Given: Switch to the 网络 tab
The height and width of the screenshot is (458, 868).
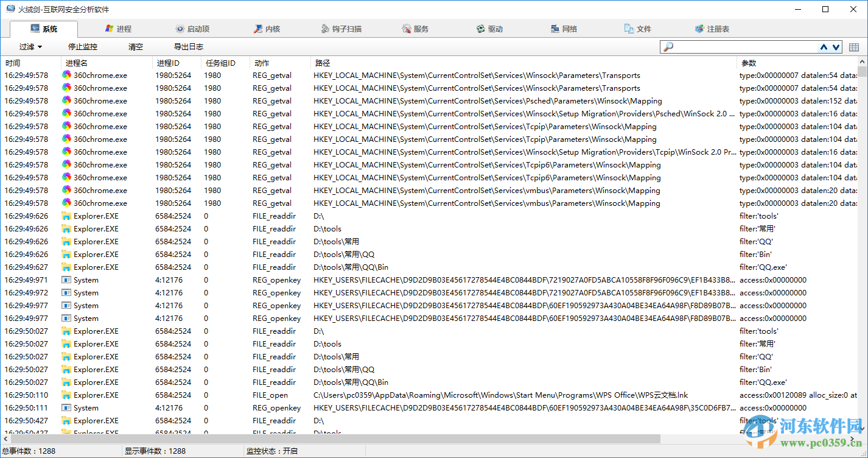Looking at the screenshot, I should (x=564, y=29).
